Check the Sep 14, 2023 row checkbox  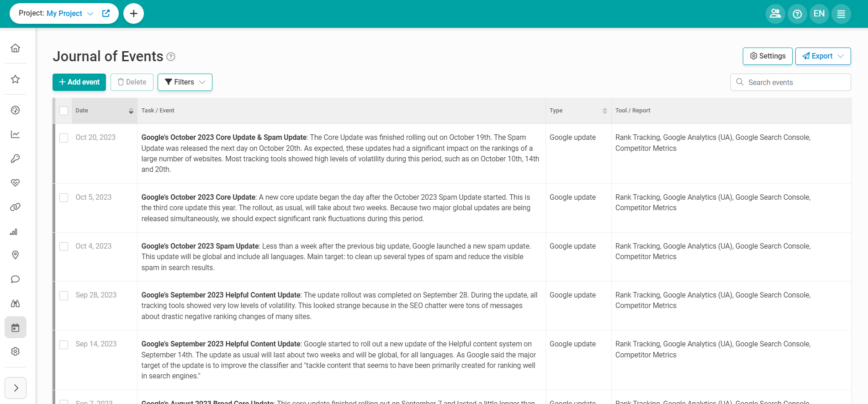(x=64, y=344)
